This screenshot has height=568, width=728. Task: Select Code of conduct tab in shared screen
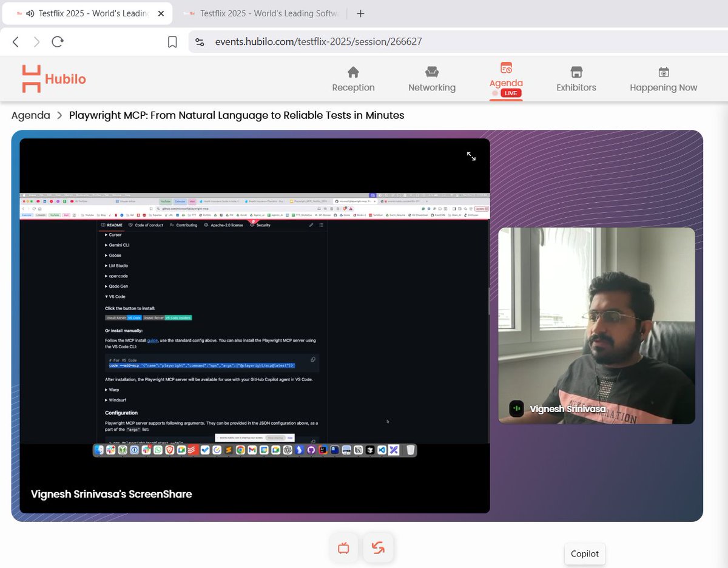click(x=146, y=225)
